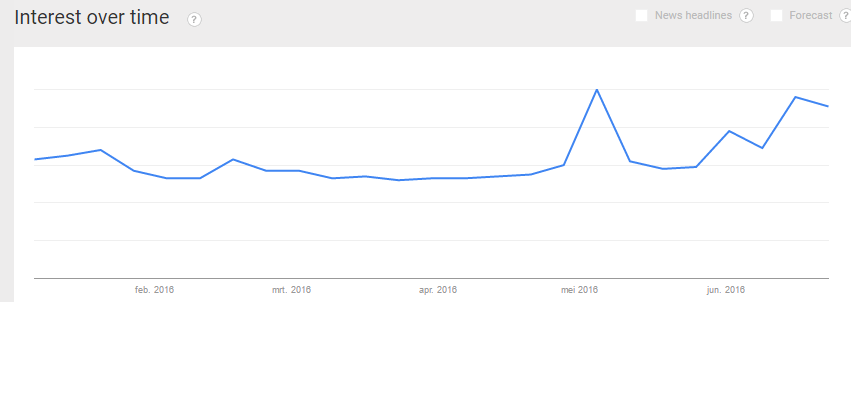Click the last data point at right edge

828,106
